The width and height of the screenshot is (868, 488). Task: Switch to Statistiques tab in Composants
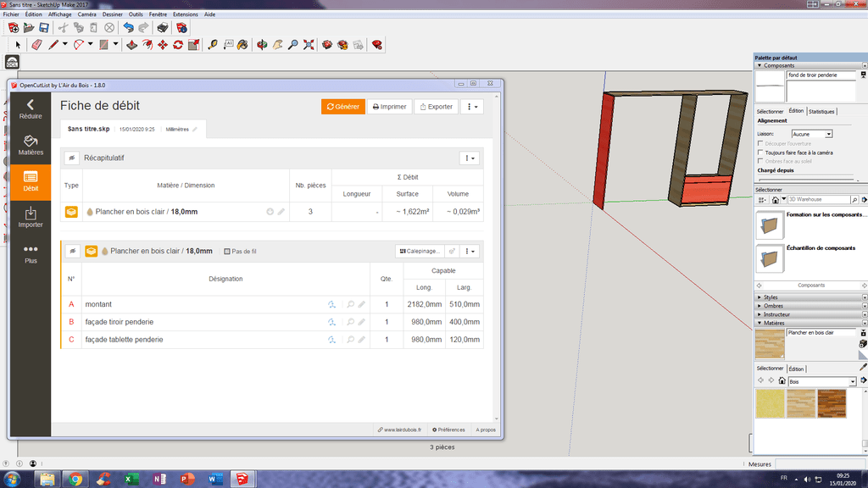821,111
